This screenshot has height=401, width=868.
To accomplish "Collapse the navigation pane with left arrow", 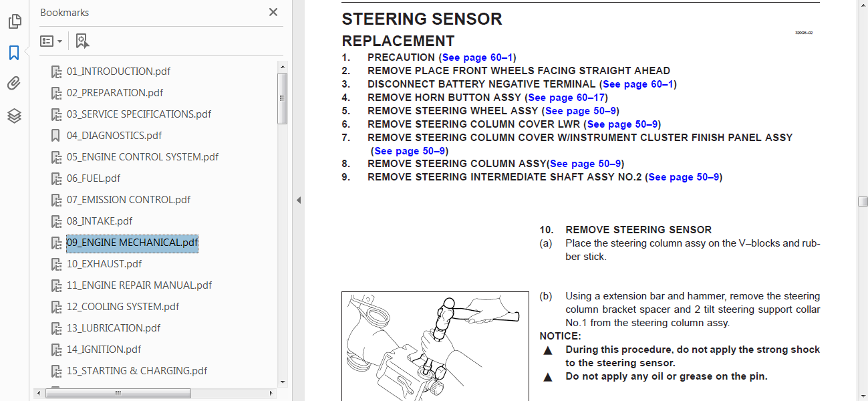I will 299,200.
